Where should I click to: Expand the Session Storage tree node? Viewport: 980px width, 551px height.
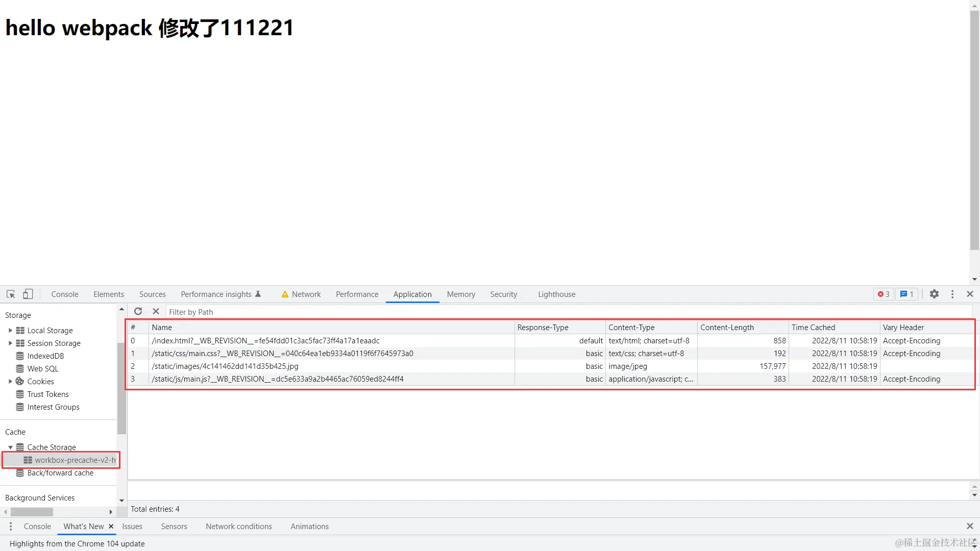[x=10, y=343]
